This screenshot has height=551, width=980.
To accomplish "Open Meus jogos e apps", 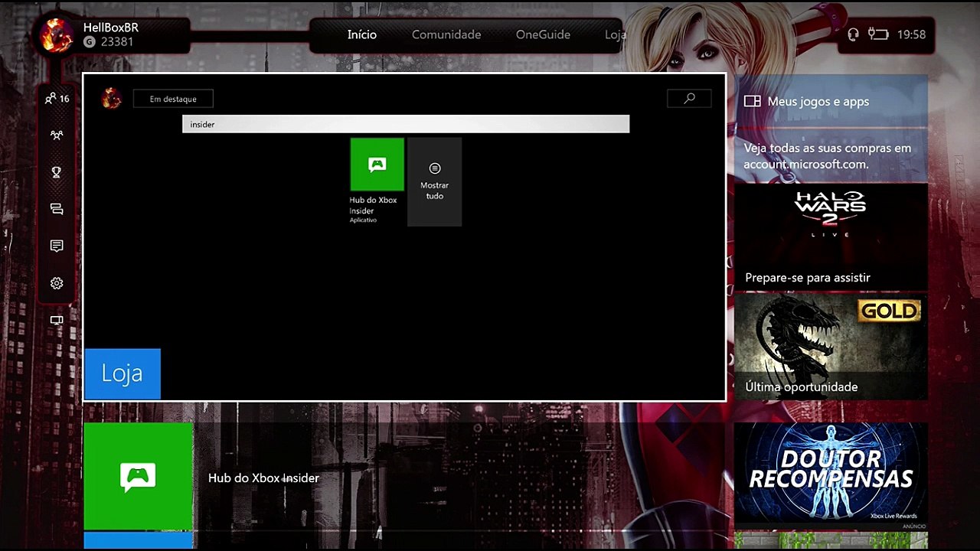I will [831, 101].
